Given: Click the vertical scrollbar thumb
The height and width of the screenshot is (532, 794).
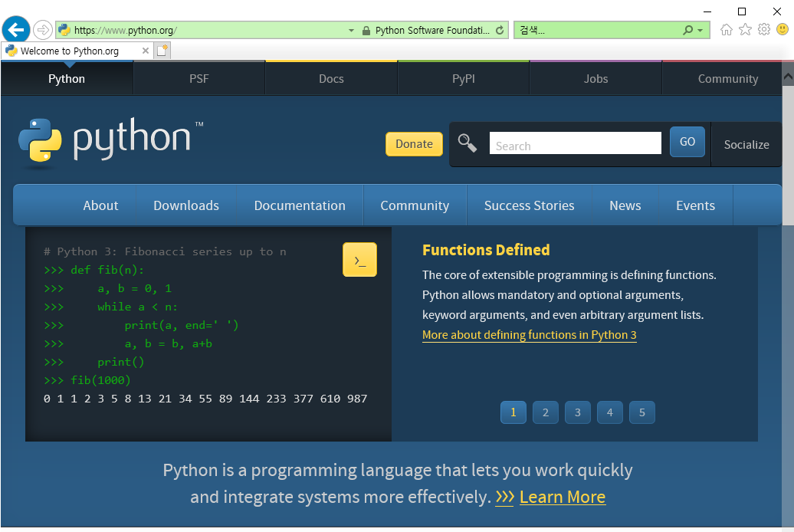Looking at the screenshot, I should (x=788, y=155).
